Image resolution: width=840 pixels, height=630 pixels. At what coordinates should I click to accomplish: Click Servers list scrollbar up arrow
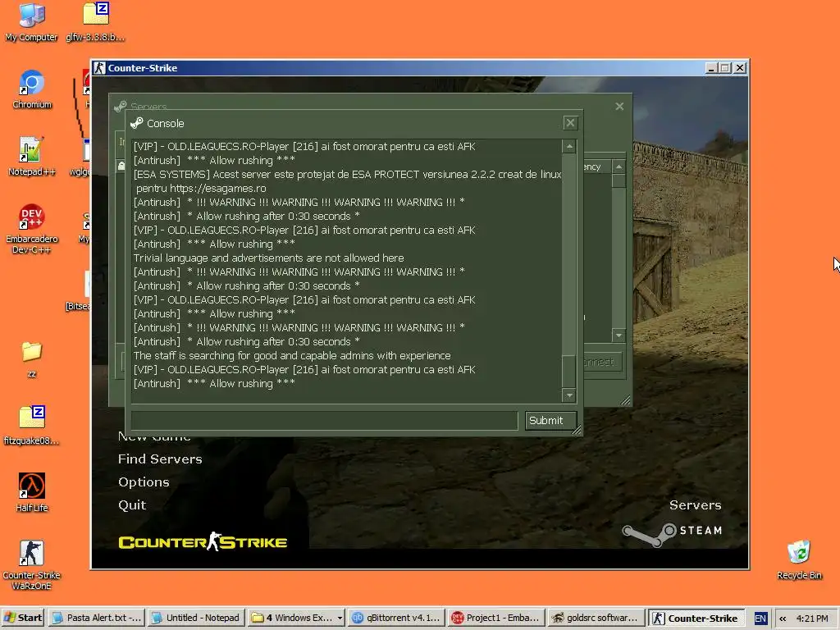click(x=619, y=167)
